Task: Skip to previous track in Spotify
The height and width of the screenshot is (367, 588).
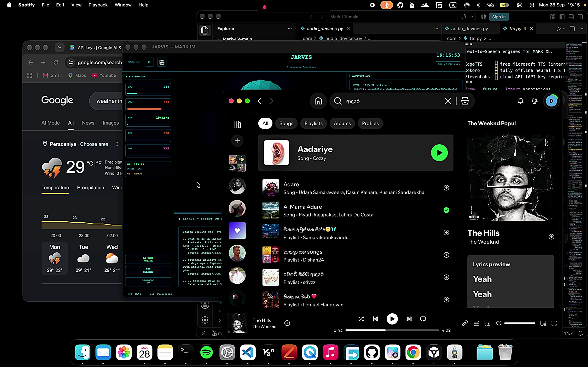Action: (x=375, y=319)
